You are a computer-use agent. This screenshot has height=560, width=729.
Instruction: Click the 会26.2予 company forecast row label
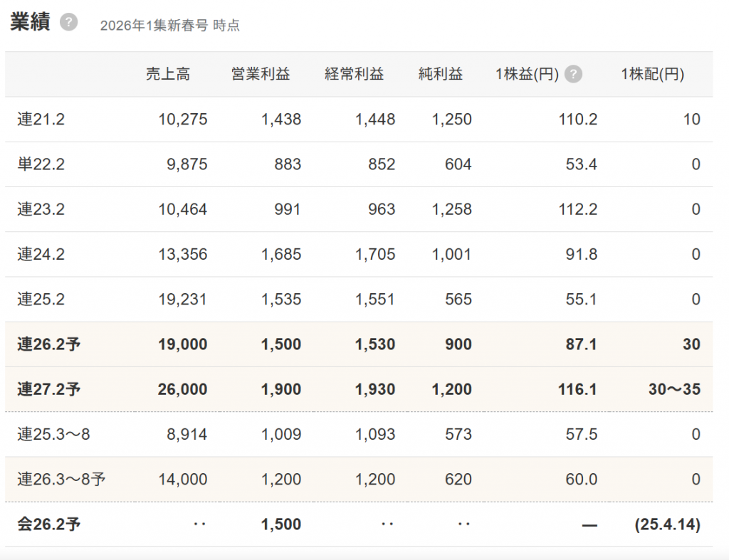point(49,524)
